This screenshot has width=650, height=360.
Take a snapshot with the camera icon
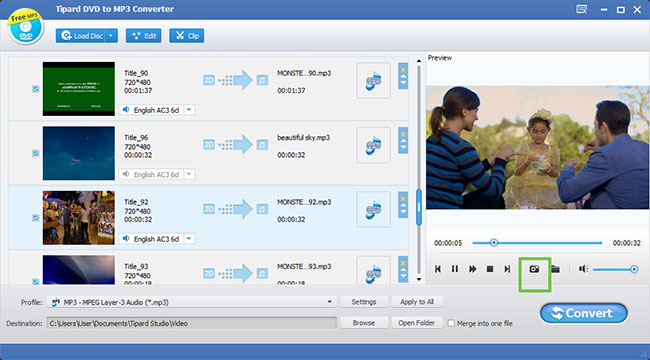pyautogui.click(x=534, y=269)
